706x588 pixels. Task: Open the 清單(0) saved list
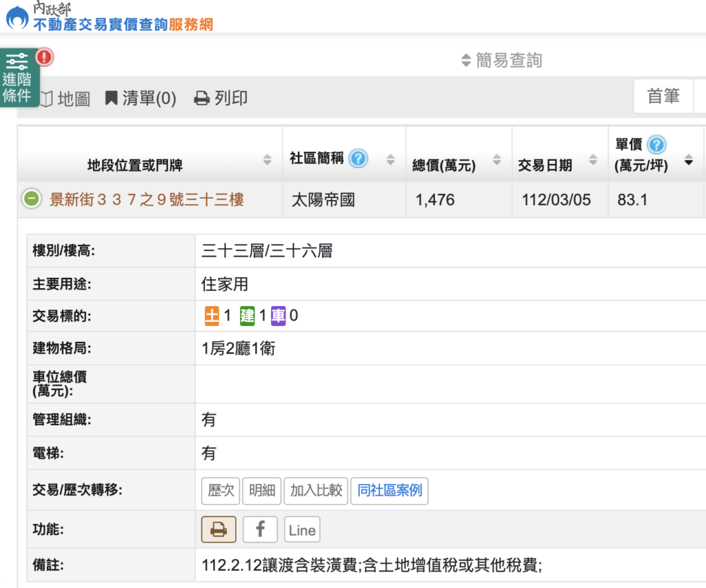[141, 99]
